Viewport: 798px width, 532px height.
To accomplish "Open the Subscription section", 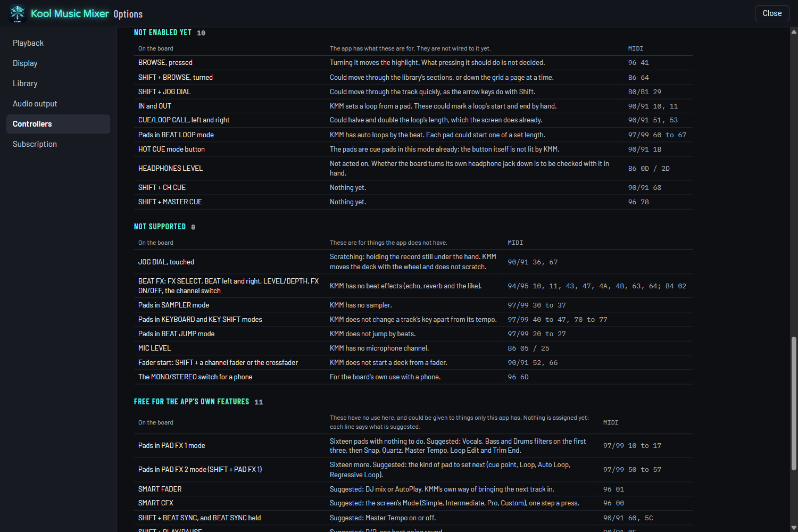I will [58, 144].
